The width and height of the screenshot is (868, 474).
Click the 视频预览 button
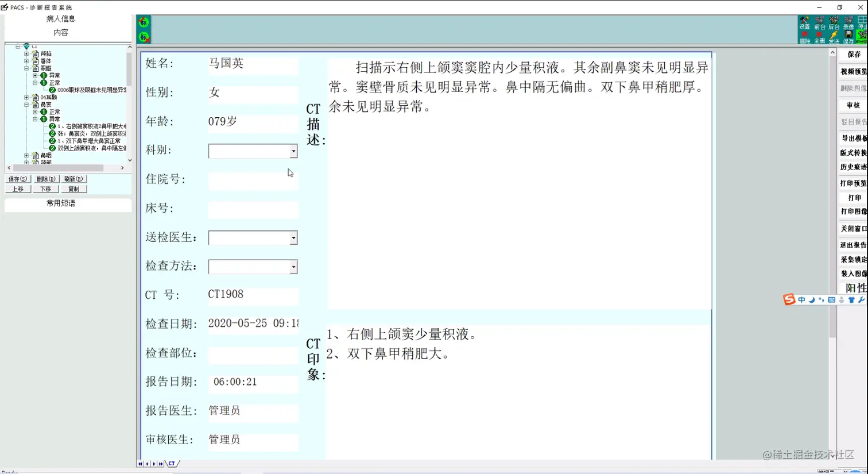pos(853,72)
